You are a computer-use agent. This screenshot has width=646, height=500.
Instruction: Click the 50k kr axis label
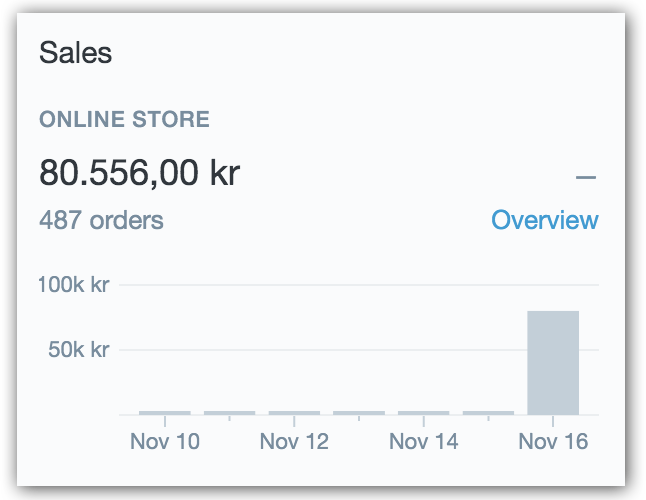(79, 350)
